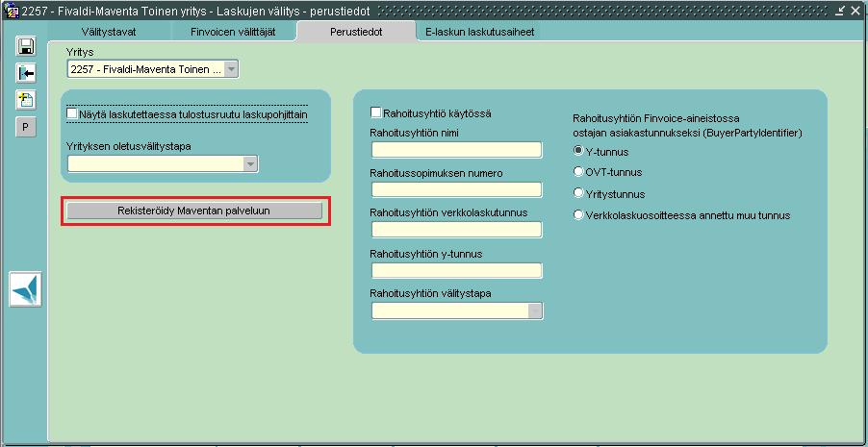Image resolution: width=868 pixels, height=447 pixels.
Task: Click the copy document icon in sidebar
Action: (25, 100)
